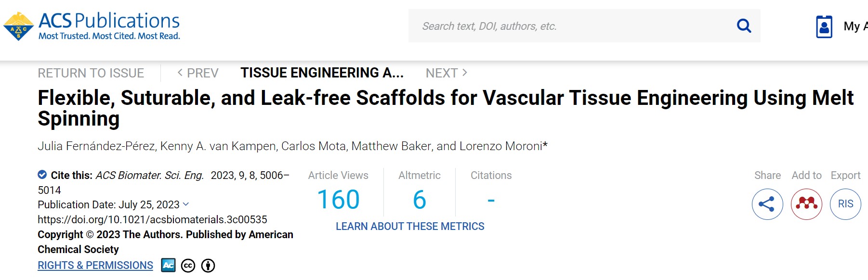The height and width of the screenshot is (280, 868).
Task: Click author name Lorenzo Moroni
Action: 501,146
